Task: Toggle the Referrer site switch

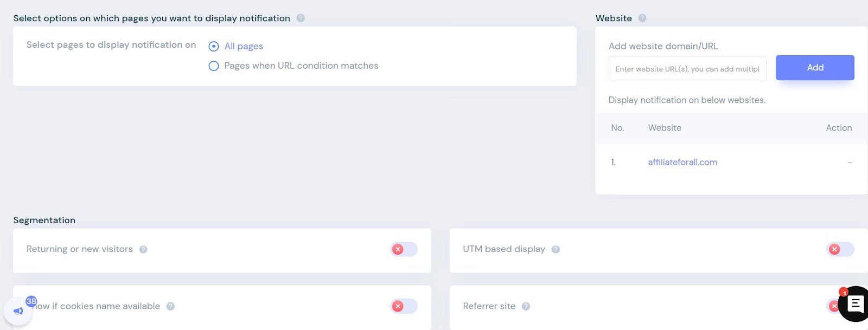Action: (833, 306)
